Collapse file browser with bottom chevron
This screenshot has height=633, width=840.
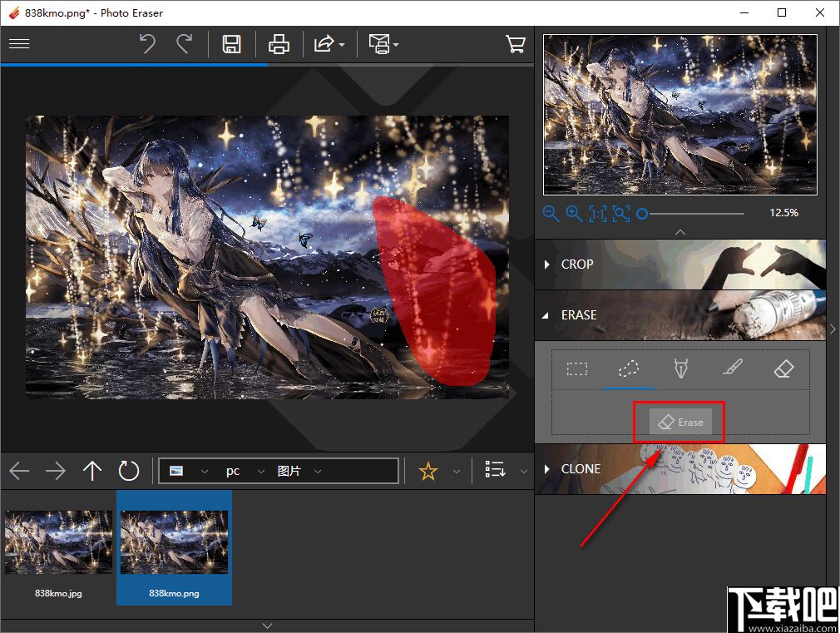267,626
